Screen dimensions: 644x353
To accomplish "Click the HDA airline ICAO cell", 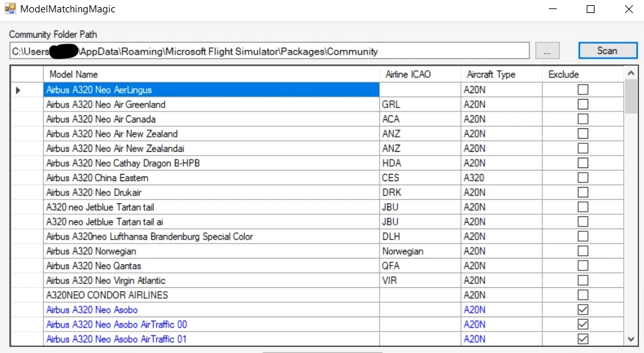I will pyautogui.click(x=420, y=163).
